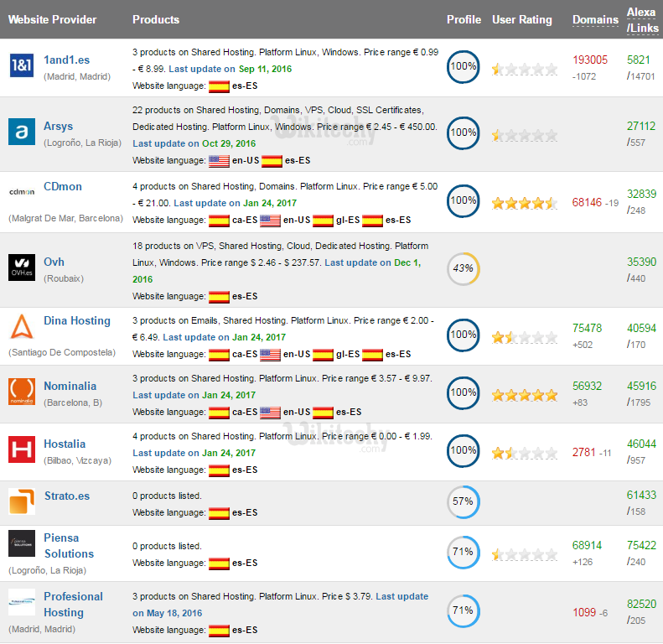The image size is (663, 644).
Task: Open the CDmon provider link
Action: pos(63,187)
